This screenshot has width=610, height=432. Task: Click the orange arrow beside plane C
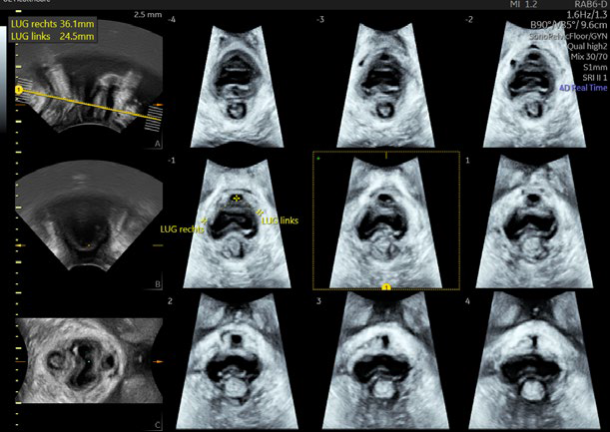(x=157, y=357)
